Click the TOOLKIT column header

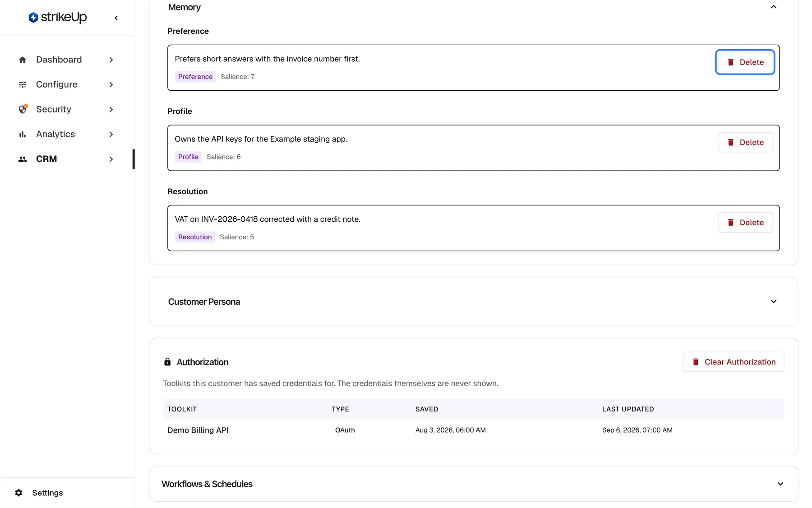pos(182,409)
